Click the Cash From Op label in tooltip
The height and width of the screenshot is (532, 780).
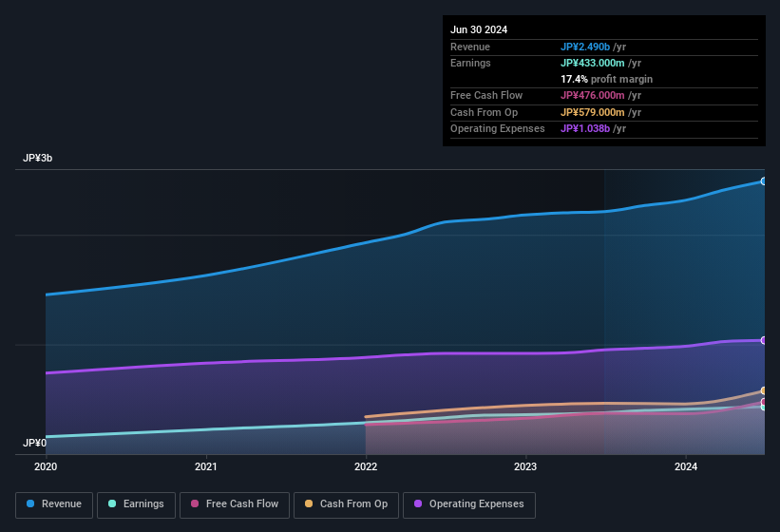point(484,112)
